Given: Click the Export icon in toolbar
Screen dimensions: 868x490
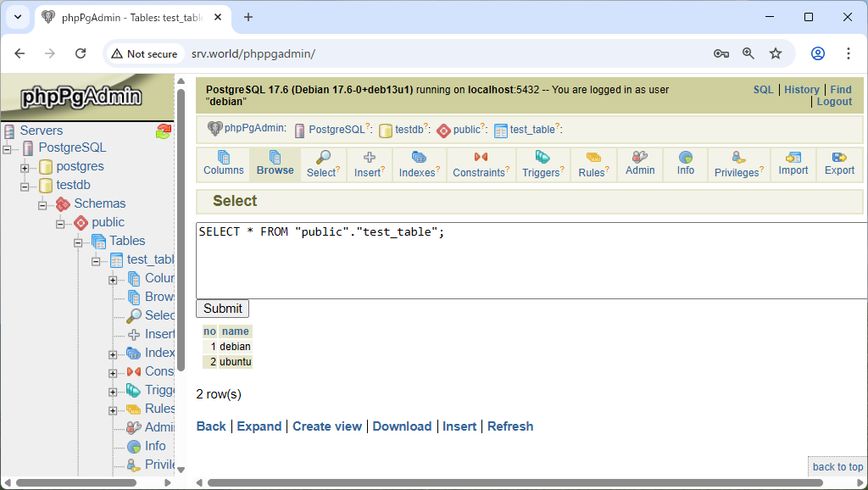Looking at the screenshot, I should (839, 157).
